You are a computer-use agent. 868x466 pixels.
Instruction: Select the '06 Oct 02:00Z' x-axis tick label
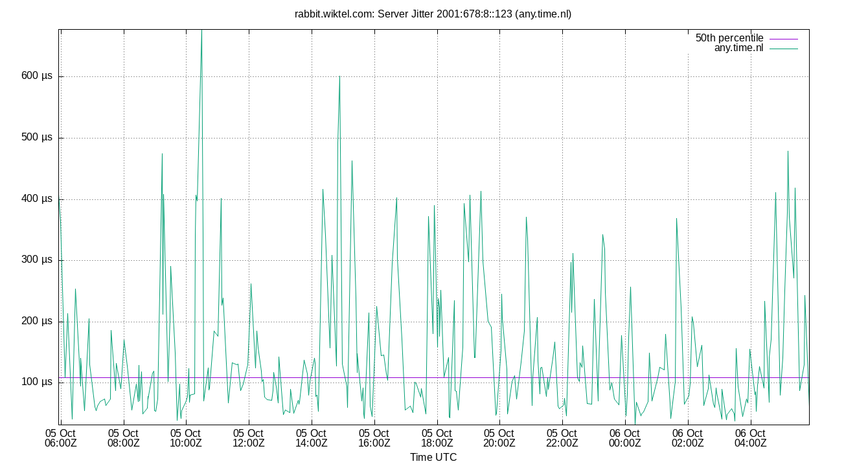click(x=687, y=438)
